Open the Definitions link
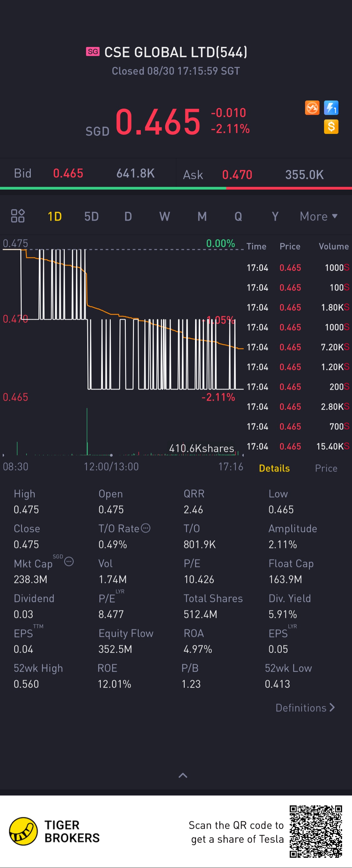This screenshot has width=352, height=868. coord(305,707)
